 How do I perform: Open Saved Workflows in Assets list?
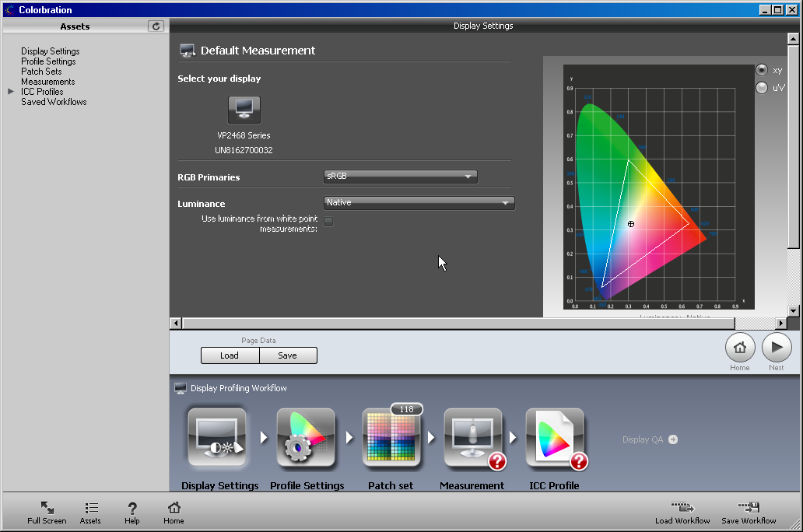[x=54, y=102]
